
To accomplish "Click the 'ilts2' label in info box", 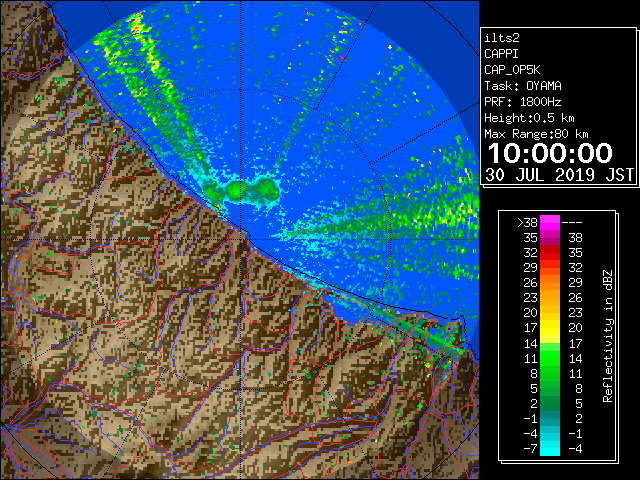I will pos(502,38).
